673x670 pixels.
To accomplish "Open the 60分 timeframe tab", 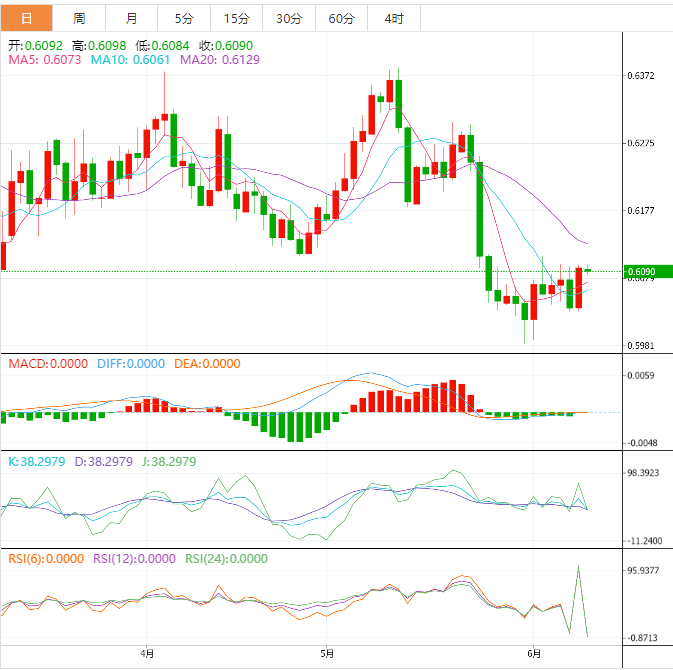I will (341, 18).
